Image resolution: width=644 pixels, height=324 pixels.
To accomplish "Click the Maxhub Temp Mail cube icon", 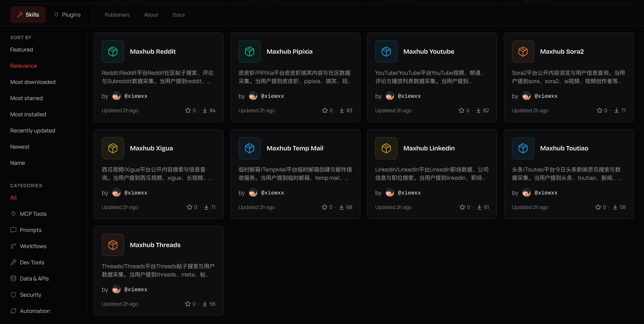I will [x=250, y=148].
